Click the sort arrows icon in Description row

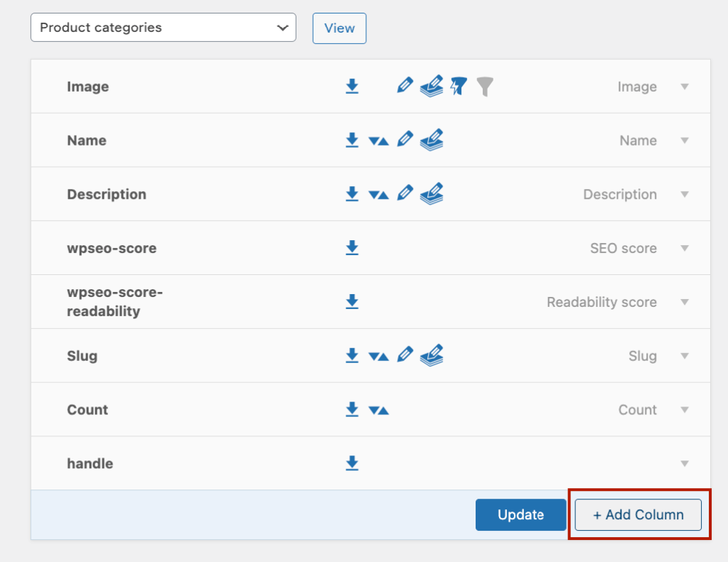[x=378, y=195]
